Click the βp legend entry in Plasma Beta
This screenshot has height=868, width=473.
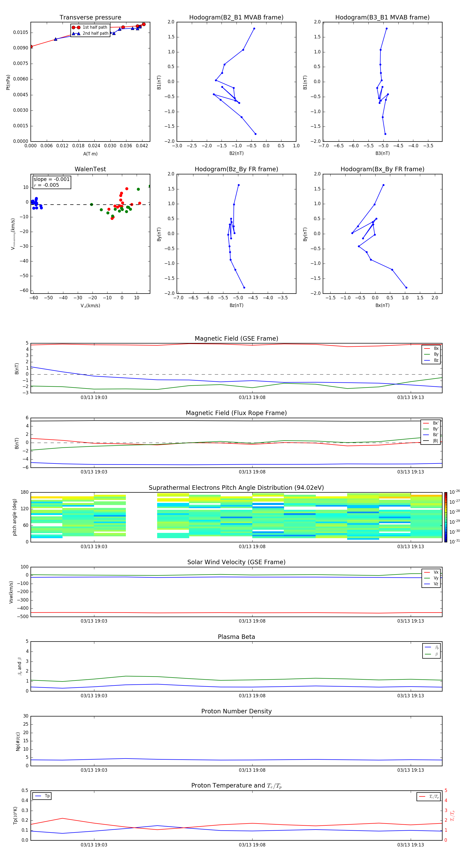coord(431,647)
